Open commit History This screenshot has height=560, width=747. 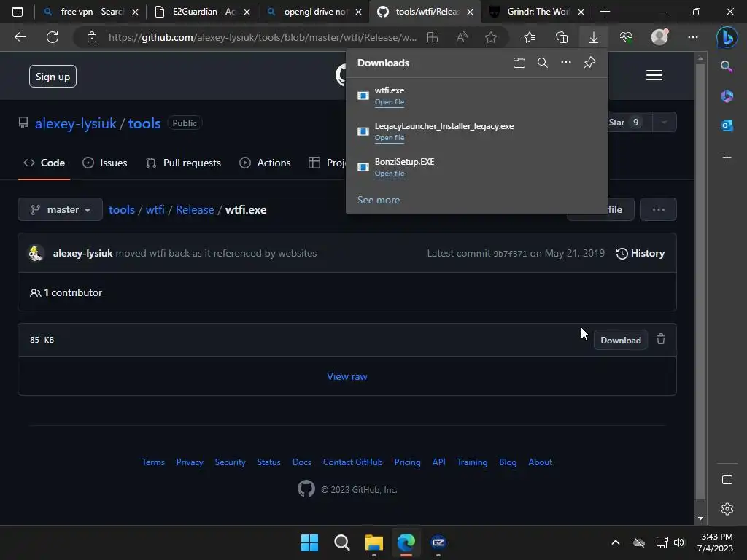[640, 253]
